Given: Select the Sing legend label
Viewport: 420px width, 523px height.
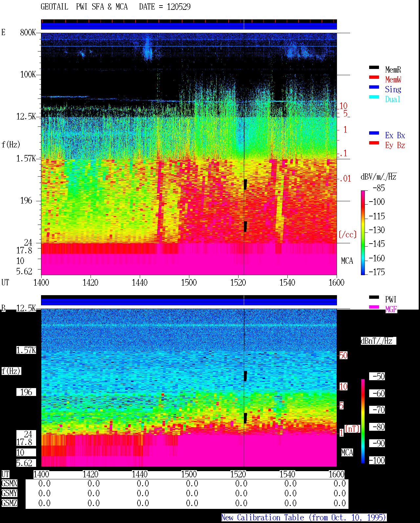Looking at the screenshot, I should (393, 89).
